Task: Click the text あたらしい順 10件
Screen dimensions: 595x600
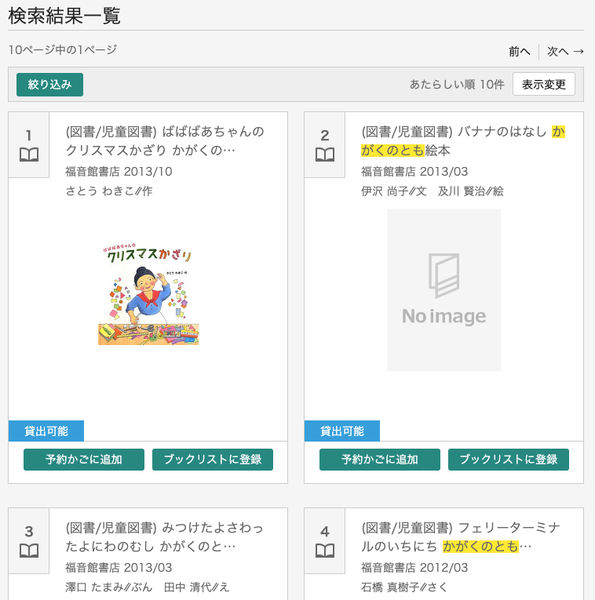Action: [x=457, y=85]
